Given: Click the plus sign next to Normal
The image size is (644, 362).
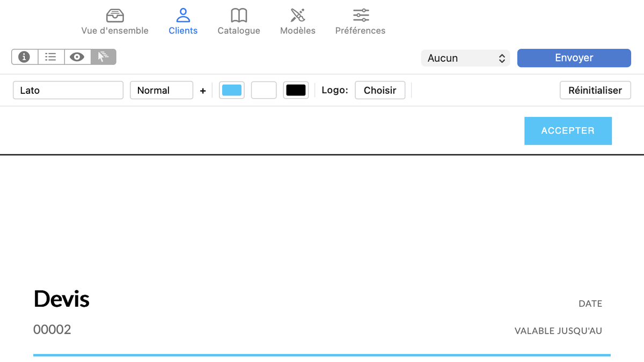Looking at the screenshot, I should tap(203, 91).
